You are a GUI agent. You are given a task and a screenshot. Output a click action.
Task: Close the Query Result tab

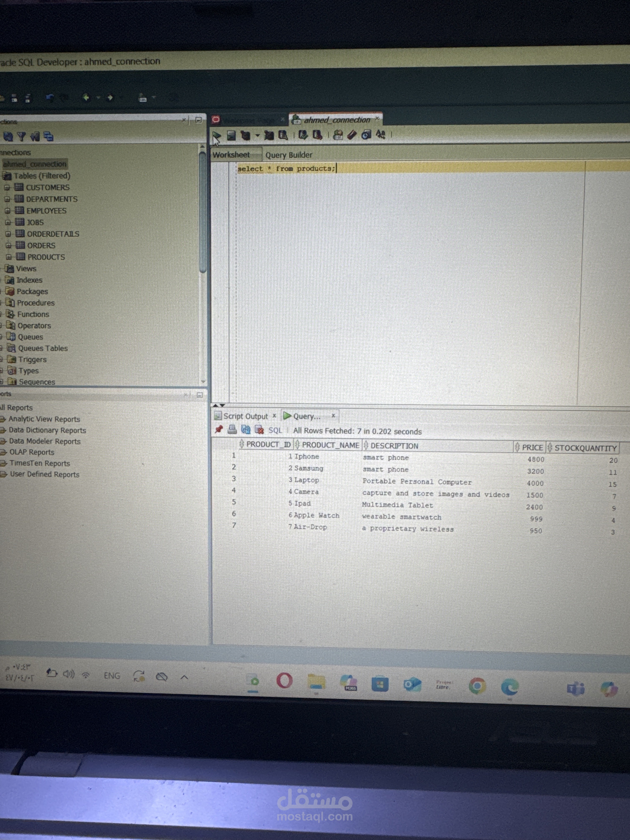pos(333,415)
